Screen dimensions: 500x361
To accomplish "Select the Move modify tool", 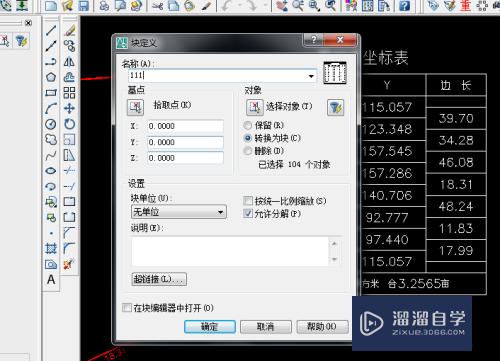I will (x=69, y=108).
